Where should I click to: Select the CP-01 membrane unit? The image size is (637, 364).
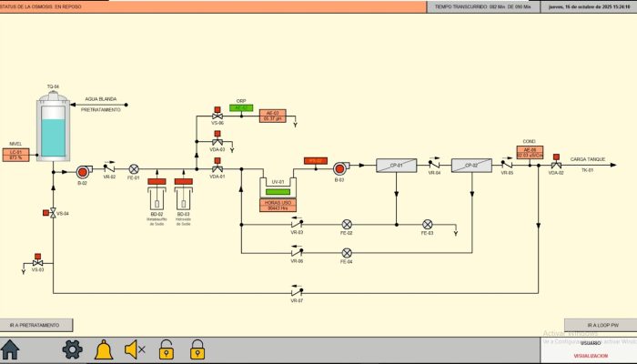click(396, 165)
